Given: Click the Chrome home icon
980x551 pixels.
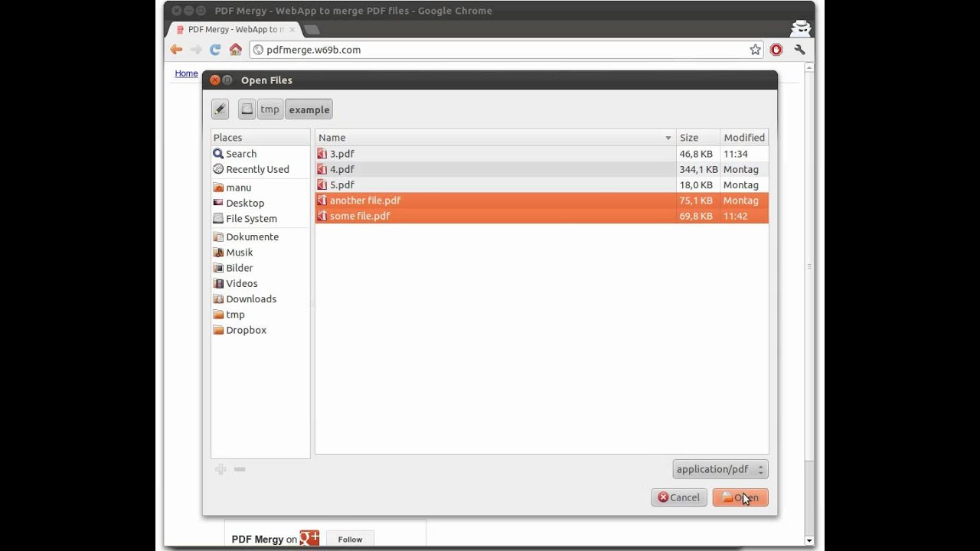Looking at the screenshot, I should pos(236,50).
